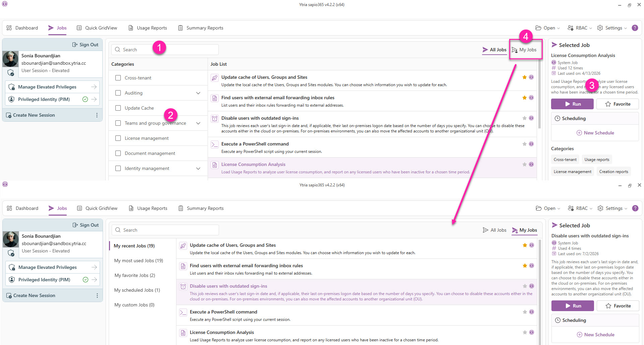Run the License Consumption Analysis job in top window

point(572,104)
